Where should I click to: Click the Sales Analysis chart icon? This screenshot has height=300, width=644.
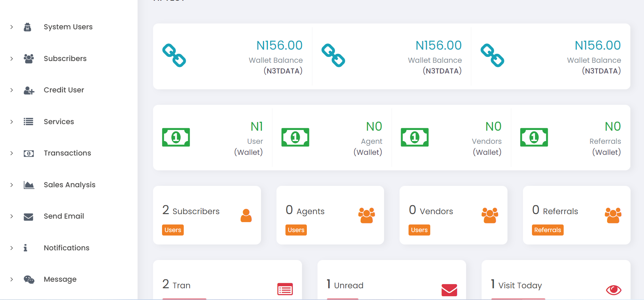click(x=29, y=185)
